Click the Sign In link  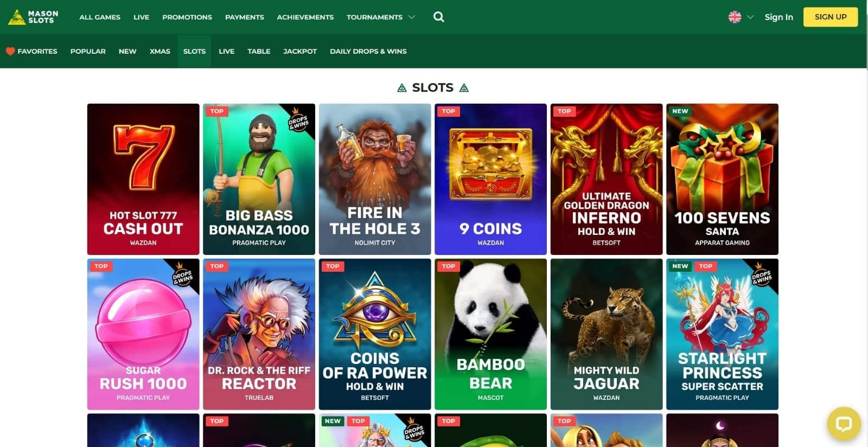coord(778,17)
